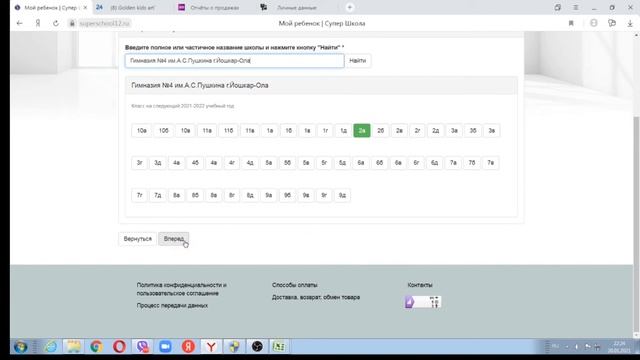This screenshot has width=640, height=360.
Task: Close the 'Мой ребенок' tab
Action: pyautogui.click(x=85, y=7)
